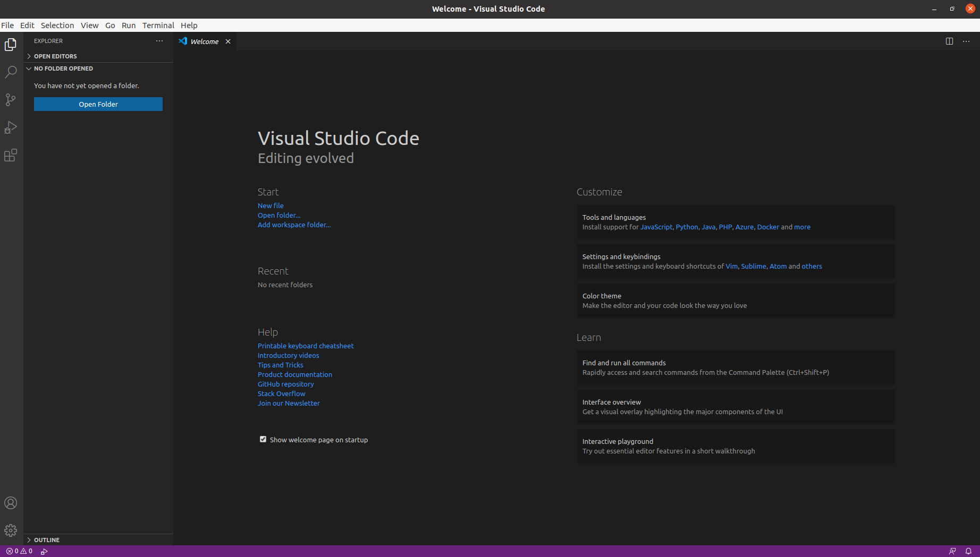Open the Selection menu
Viewport: 980px width, 557px height.
57,25
